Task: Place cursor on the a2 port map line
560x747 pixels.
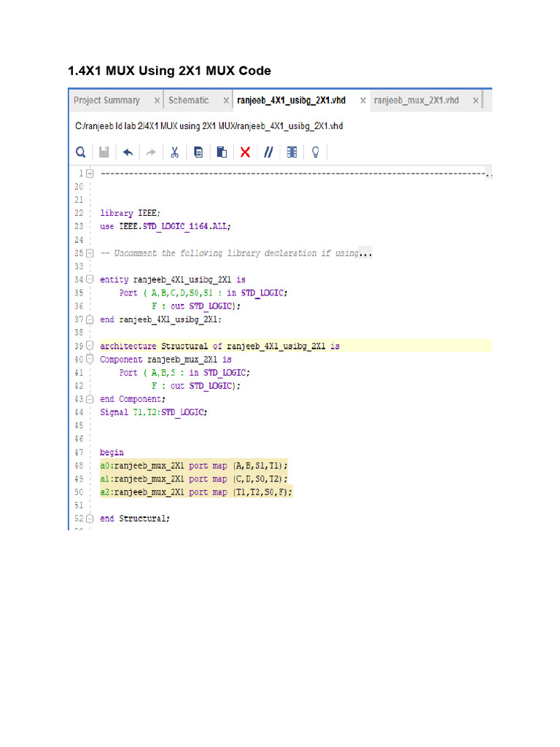Action: click(x=195, y=492)
